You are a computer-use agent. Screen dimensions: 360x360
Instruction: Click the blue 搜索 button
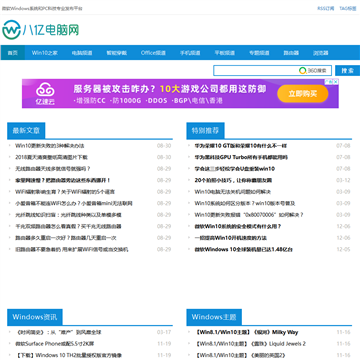point(347,71)
